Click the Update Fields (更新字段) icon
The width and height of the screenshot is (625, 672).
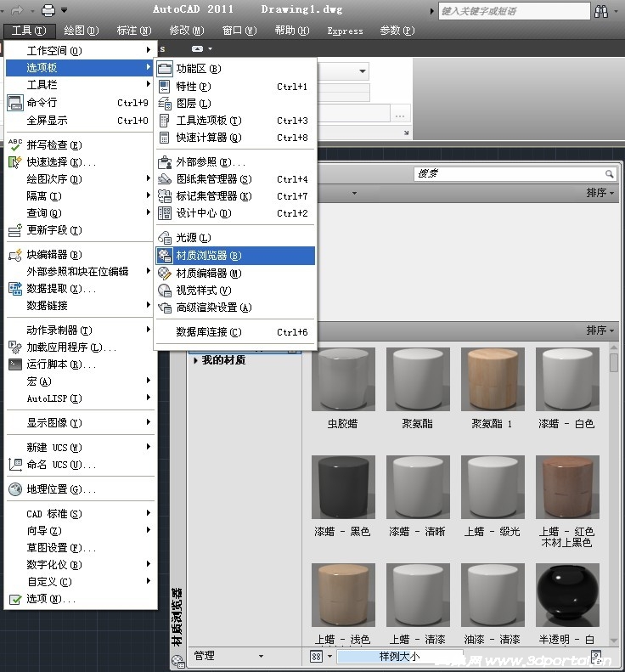tap(15, 230)
